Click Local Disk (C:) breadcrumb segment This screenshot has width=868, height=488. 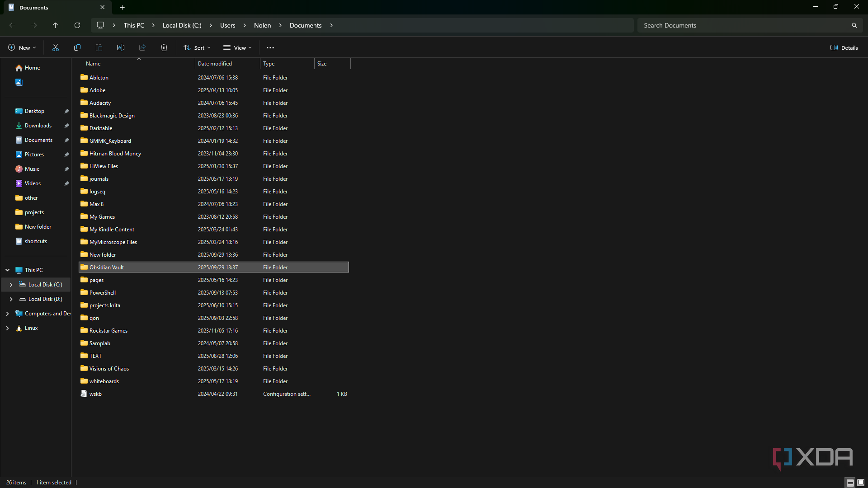pos(182,25)
